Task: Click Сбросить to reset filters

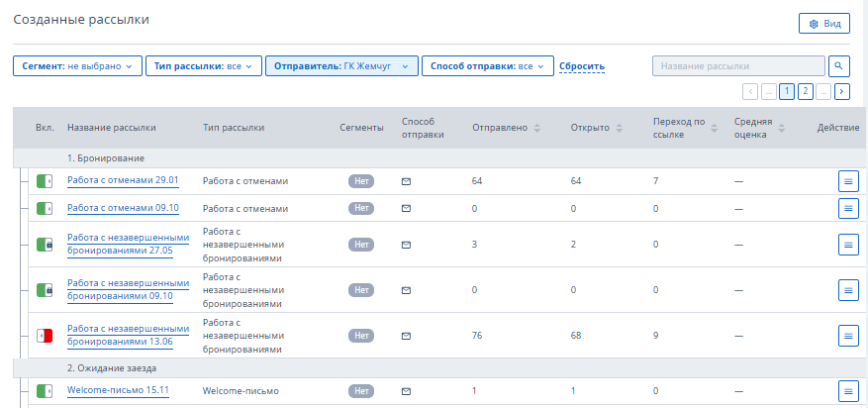Action: [x=582, y=66]
